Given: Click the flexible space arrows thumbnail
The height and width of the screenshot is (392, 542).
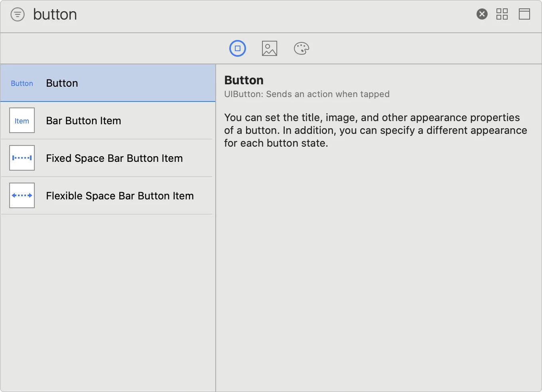Looking at the screenshot, I should pyautogui.click(x=22, y=195).
